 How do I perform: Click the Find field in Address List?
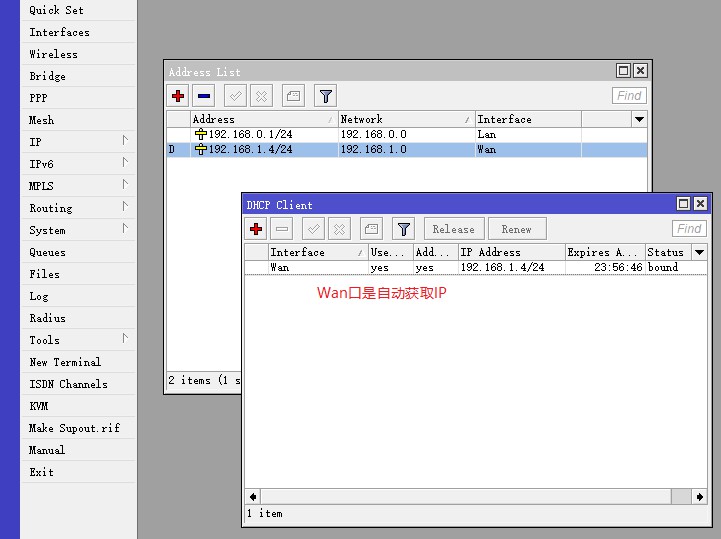coord(629,96)
